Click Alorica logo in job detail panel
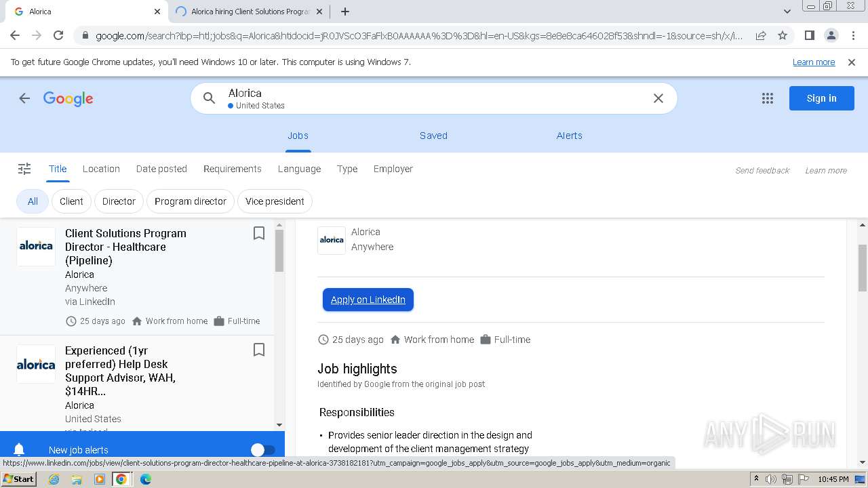 [x=332, y=240]
